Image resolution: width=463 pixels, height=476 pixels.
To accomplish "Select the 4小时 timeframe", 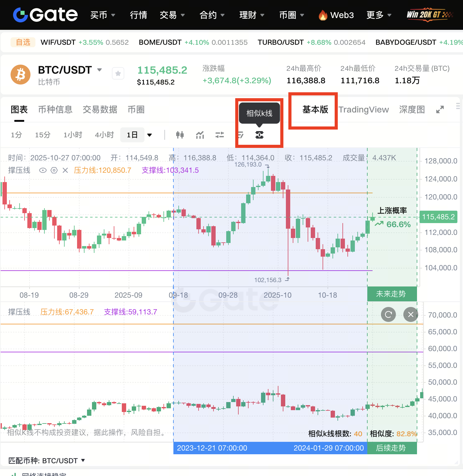I will click(104, 135).
